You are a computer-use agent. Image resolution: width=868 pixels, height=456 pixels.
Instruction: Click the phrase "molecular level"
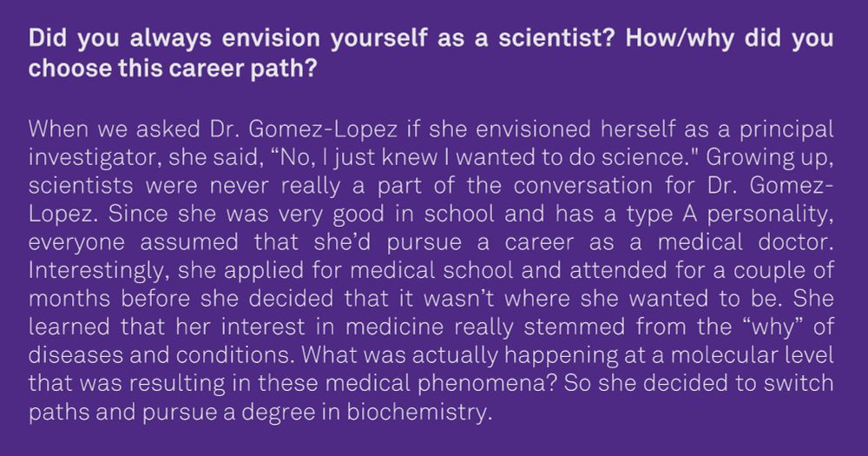pyautogui.click(x=753, y=355)
